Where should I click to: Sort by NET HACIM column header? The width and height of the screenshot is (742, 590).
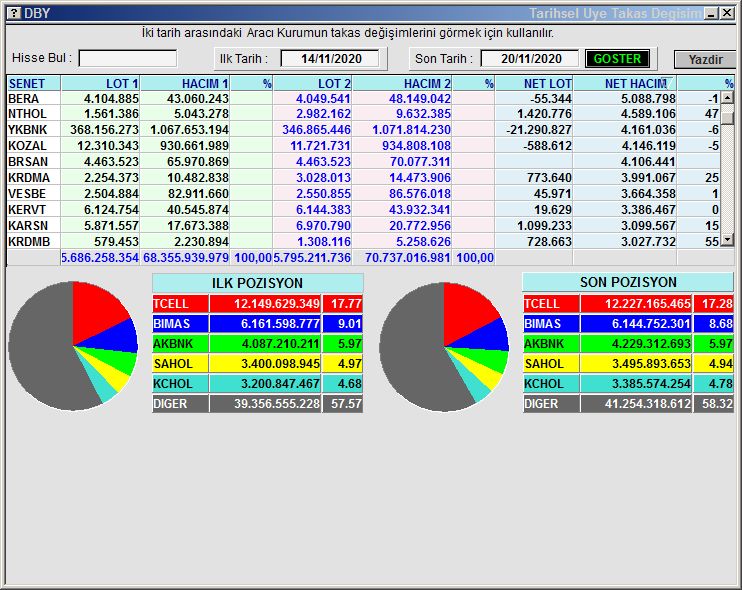tap(625, 84)
